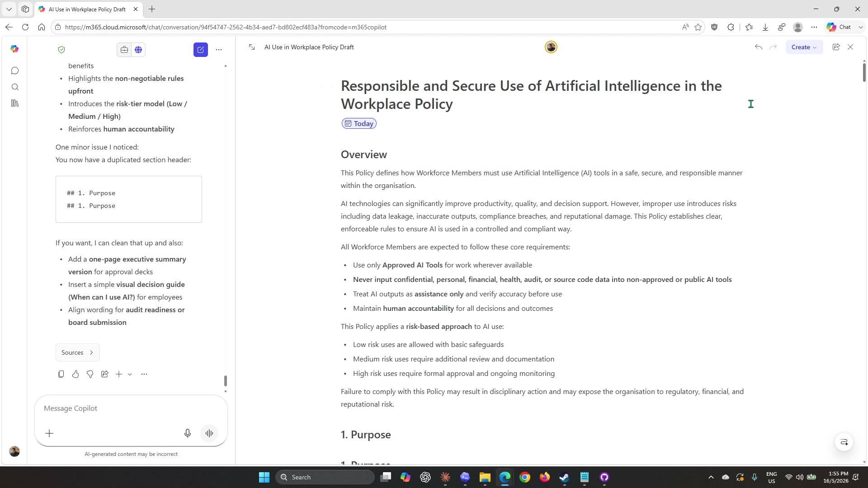
Task: Click the plus icon under the response
Action: click(x=119, y=374)
